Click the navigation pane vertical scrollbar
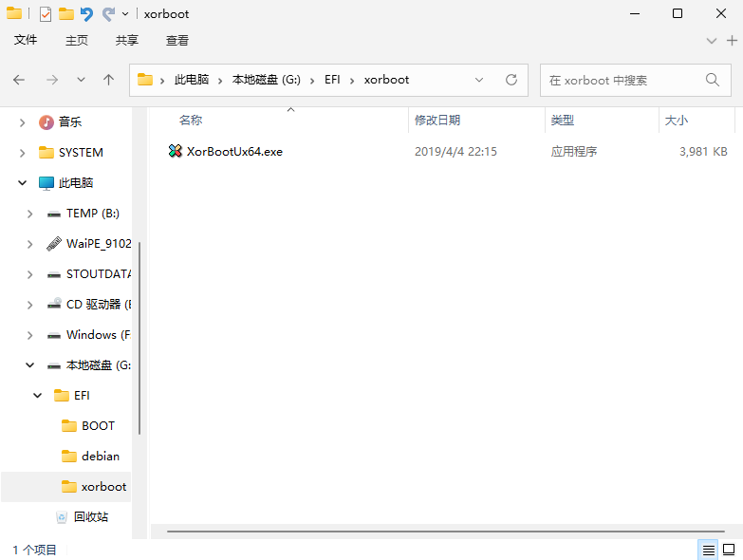The image size is (743, 560). [139, 338]
